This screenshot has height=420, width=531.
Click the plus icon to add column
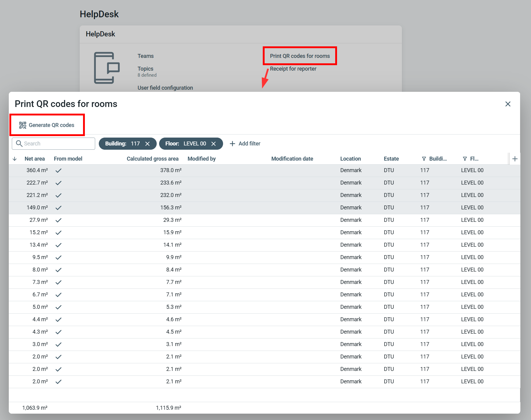[x=515, y=159]
